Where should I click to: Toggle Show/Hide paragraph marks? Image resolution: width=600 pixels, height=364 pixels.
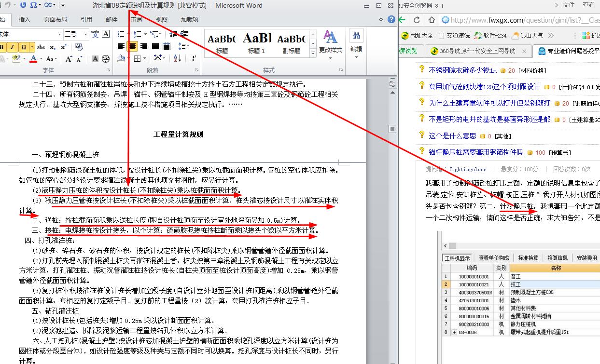[x=194, y=58]
